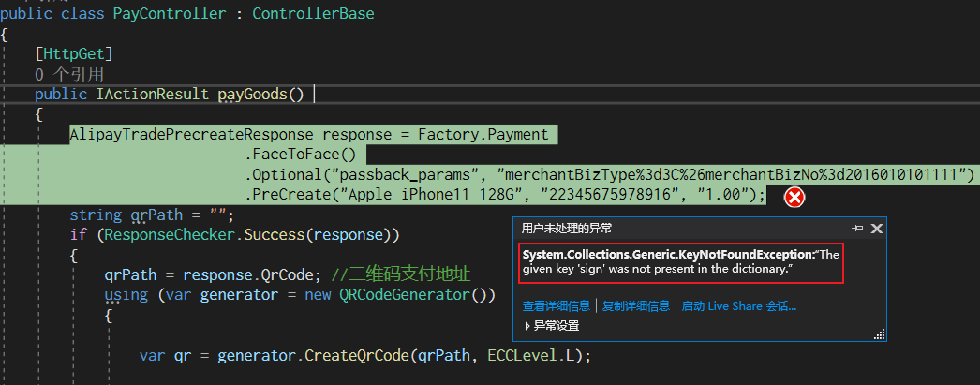Click the QRCodeGenerator constructor identifier
The image size is (980, 385).
(x=405, y=294)
